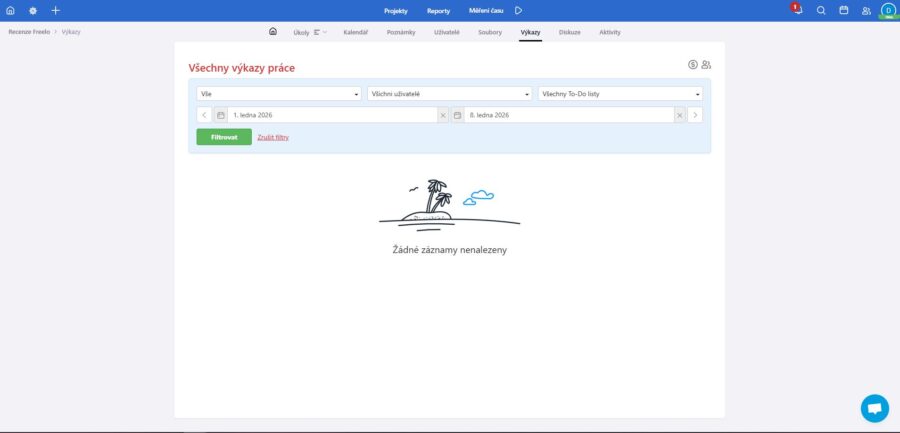The height and width of the screenshot is (433, 900).
Task: Click the people icon above filters
Action: click(x=706, y=64)
